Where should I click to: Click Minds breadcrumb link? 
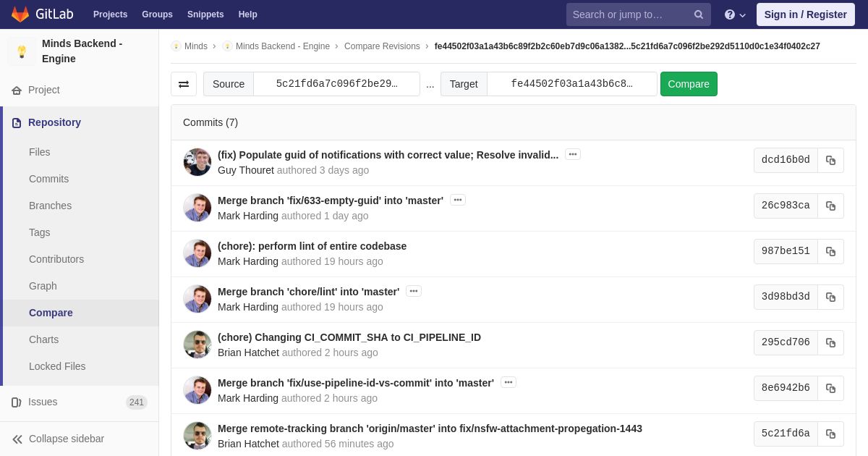tap(196, 46)
